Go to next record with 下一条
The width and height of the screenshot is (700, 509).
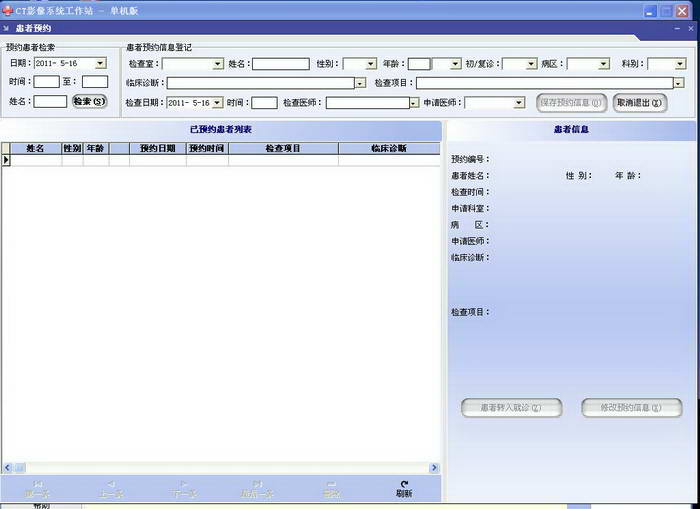tap(184, 489)
